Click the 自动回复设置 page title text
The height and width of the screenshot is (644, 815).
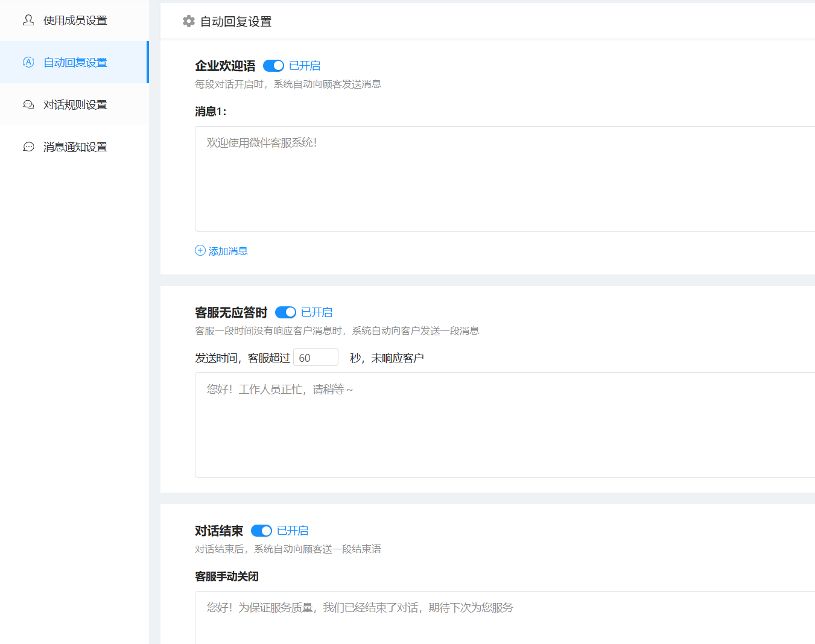[236, 22]
